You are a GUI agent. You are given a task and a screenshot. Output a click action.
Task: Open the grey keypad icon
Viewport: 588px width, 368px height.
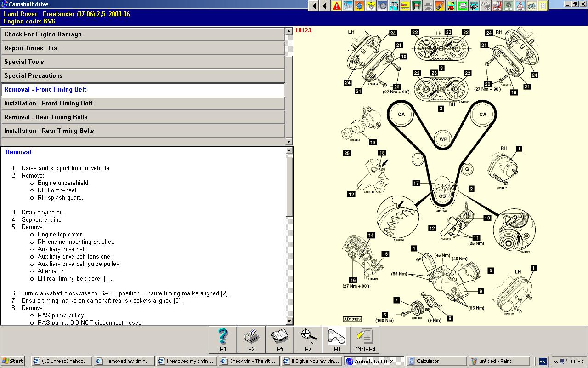click(x=428, y=6)
